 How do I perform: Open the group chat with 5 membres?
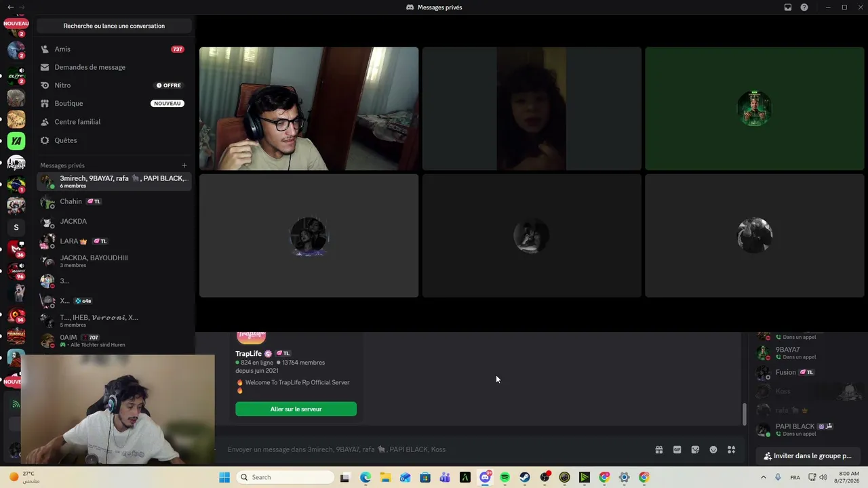coord(113,321)
